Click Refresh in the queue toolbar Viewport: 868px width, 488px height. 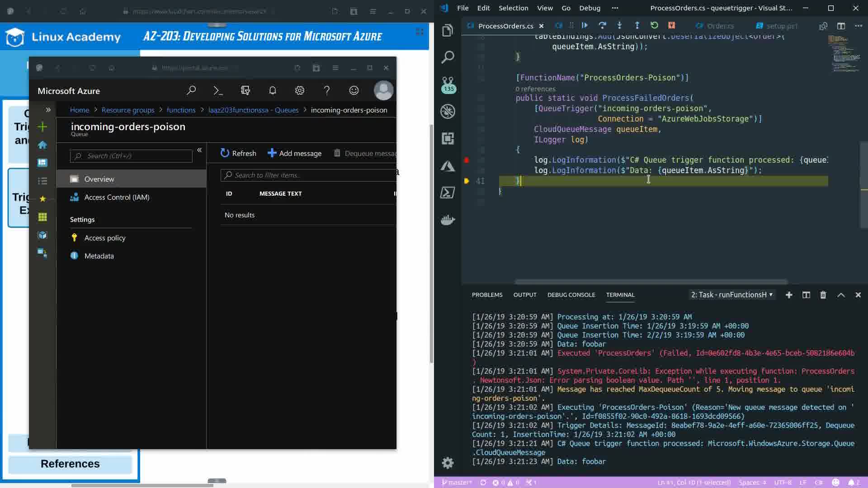tap(238, 154)
